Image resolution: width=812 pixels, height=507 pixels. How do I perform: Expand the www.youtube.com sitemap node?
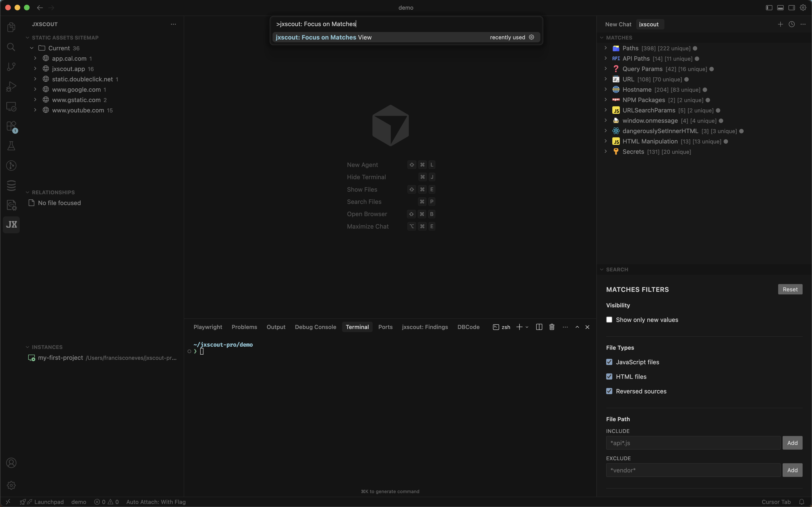pyautogui.click(x=35, y=110)
